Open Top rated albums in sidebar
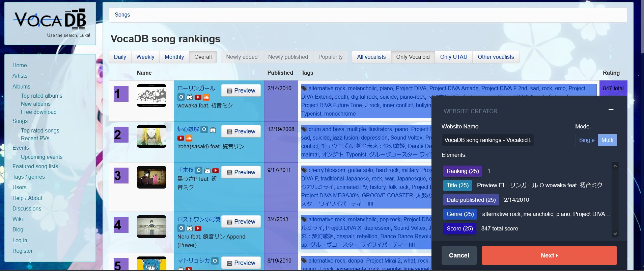Viewport: 644px width, 271px height. click(x=41, y=96)
